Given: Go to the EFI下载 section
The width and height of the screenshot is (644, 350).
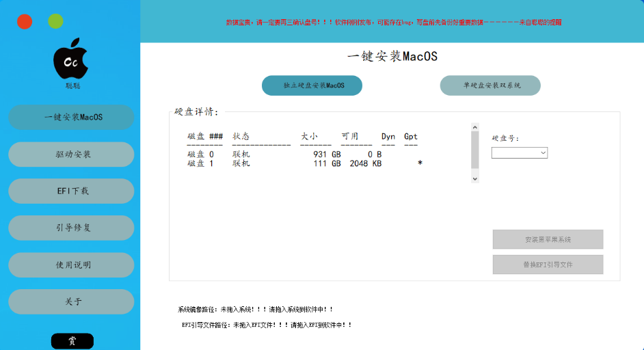Looking at the screenshot, I should [x=72, y=191].
